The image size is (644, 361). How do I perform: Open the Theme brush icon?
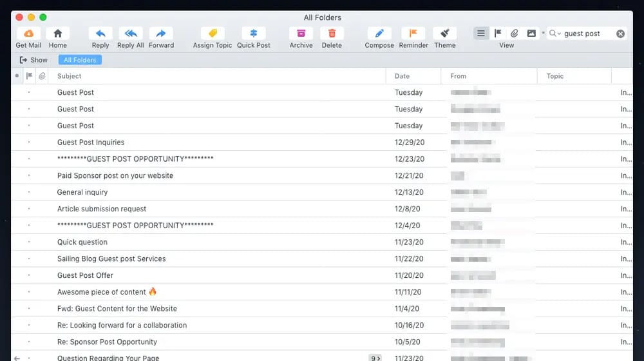[x=445, y=34]
